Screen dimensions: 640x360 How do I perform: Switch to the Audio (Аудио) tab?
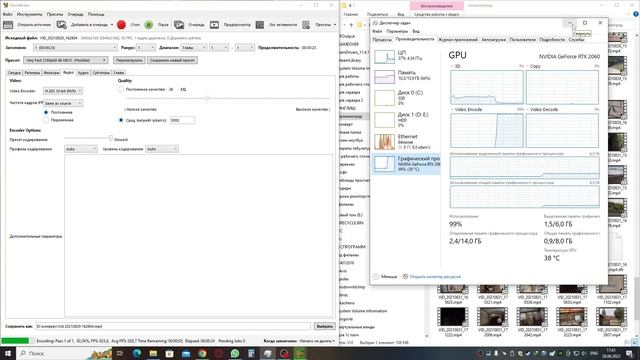coord(83,73)
